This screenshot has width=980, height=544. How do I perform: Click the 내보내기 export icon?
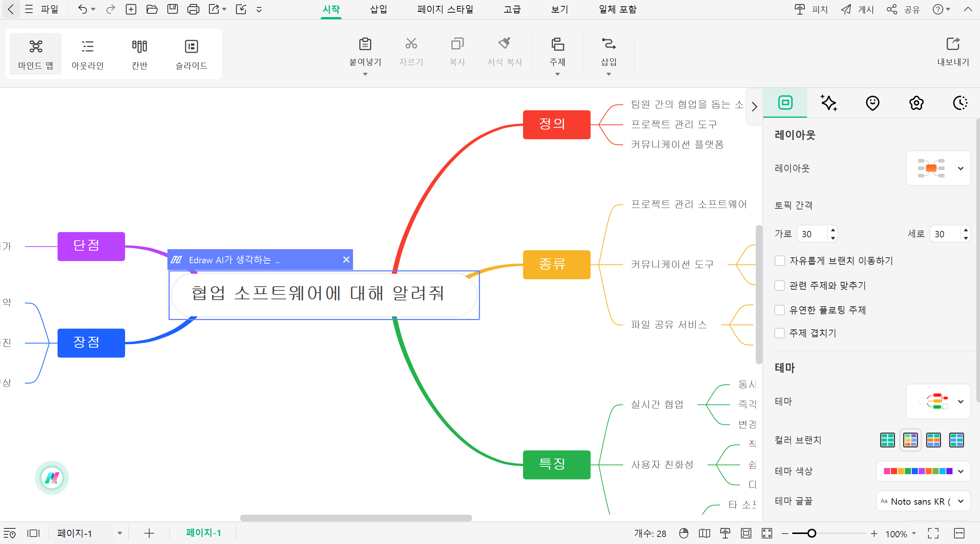[953, 43]
